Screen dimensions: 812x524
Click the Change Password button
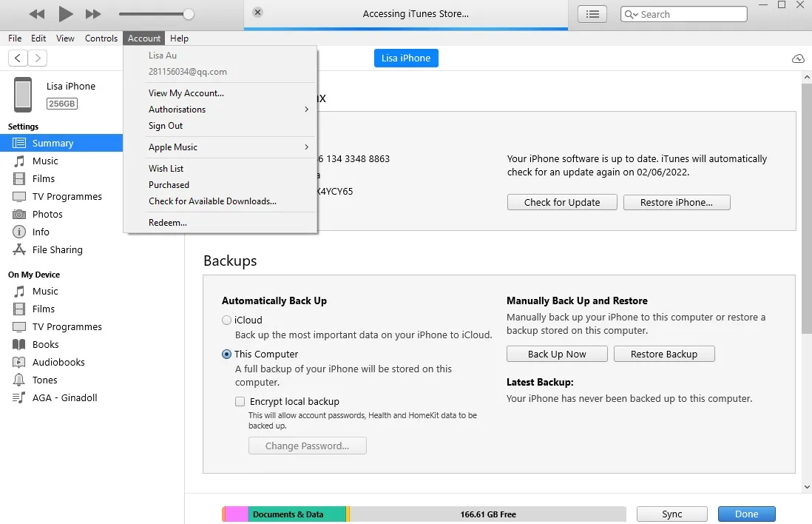click(x=308, y=446)
